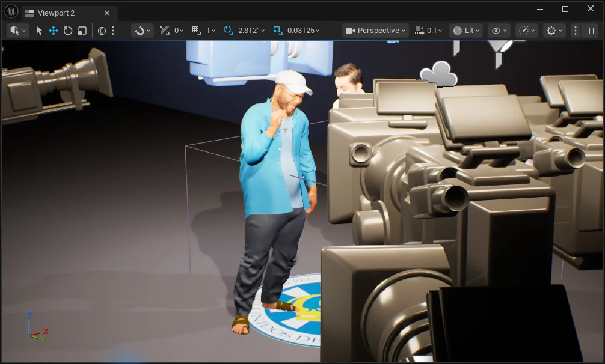Toggle rotation snapping icon
Screen dimensions: 605x364
(x=229, y=31)
